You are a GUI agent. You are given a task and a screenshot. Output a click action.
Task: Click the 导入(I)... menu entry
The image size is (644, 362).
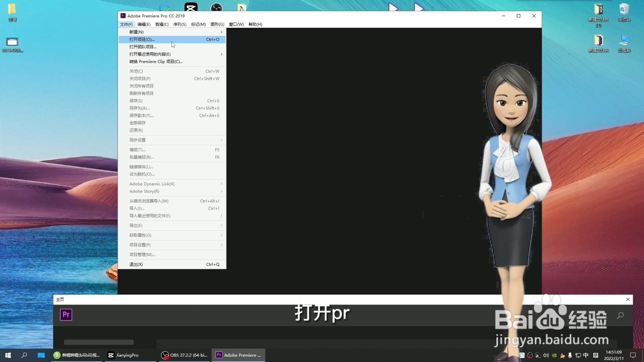tap(172, 208)
